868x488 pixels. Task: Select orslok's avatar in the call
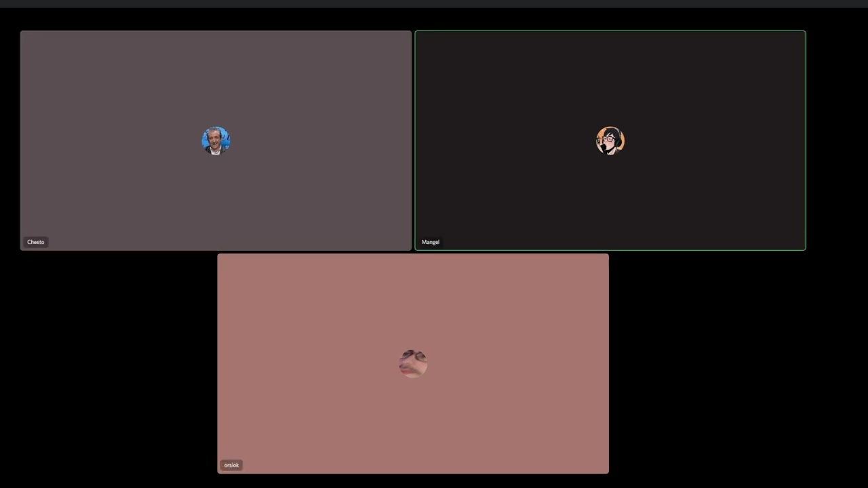pos(413,364)
